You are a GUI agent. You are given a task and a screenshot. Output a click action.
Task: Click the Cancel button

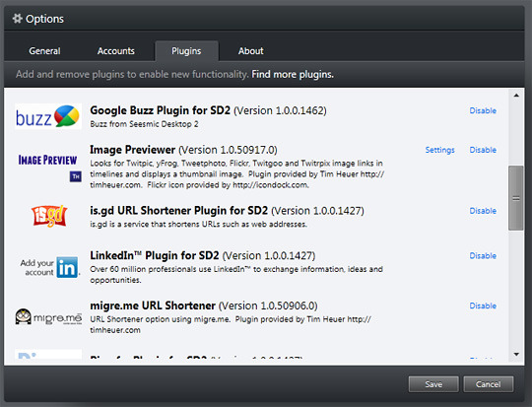click(x=489, y=384)
